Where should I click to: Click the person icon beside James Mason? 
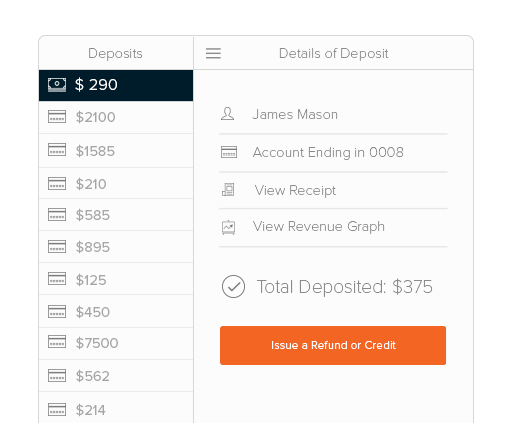point(228,114)
